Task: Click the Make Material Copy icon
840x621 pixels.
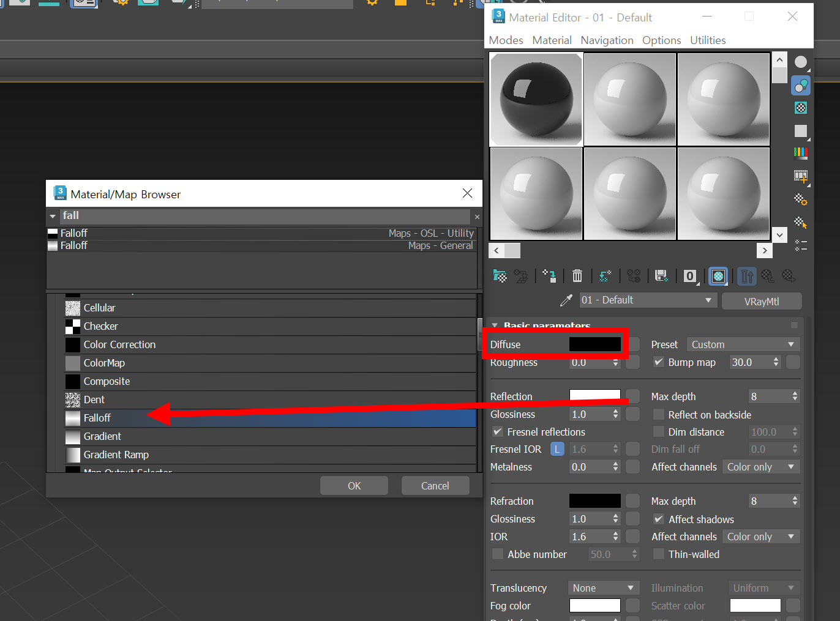Action: pyautogui.click(x=605, y=276)
